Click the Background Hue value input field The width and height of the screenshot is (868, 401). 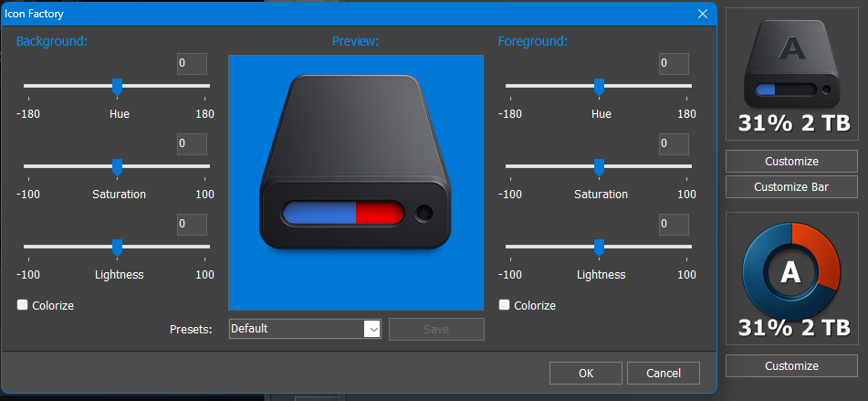point(192,64)
